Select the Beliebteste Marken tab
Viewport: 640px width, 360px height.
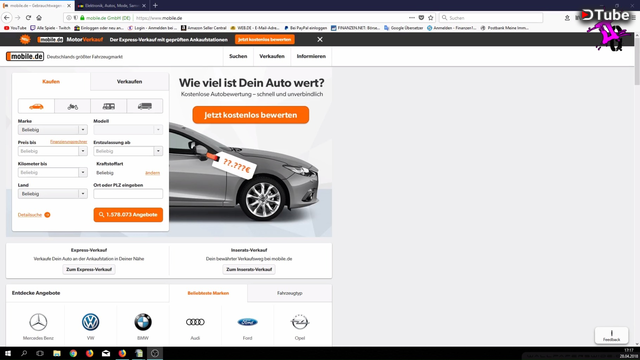pos(208,293)
